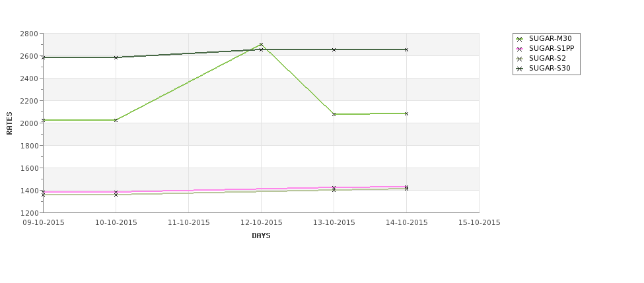Select the SUGAR-S30 data point on 14-10-2015
This screenshot has height=283, width=644.
tap(407, 49)
